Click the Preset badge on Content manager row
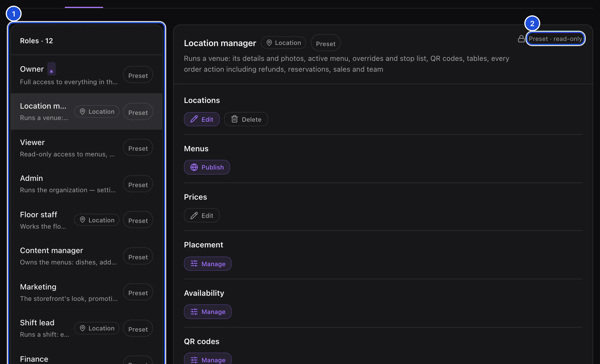The image size is (600, 364). point(138,257)
